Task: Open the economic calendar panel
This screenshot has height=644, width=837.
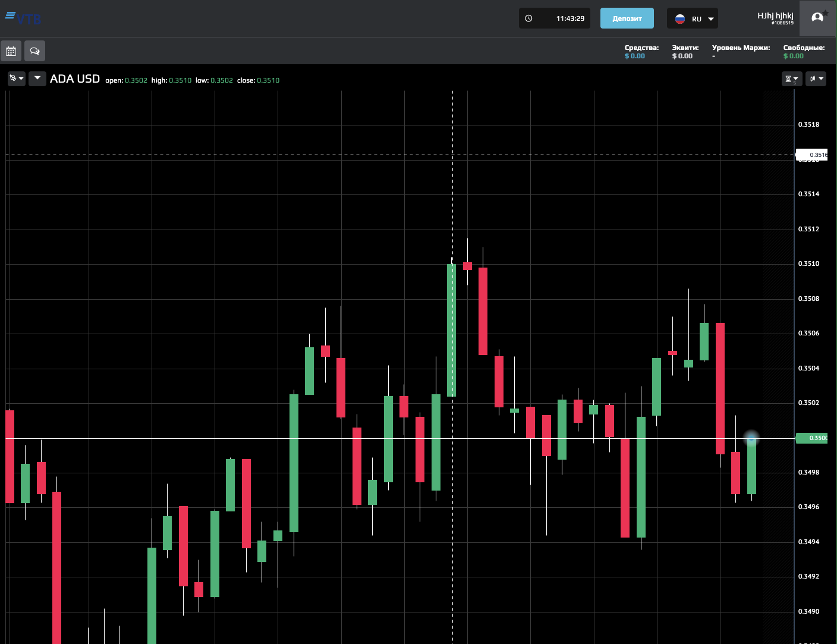Action: coord(11,51)
